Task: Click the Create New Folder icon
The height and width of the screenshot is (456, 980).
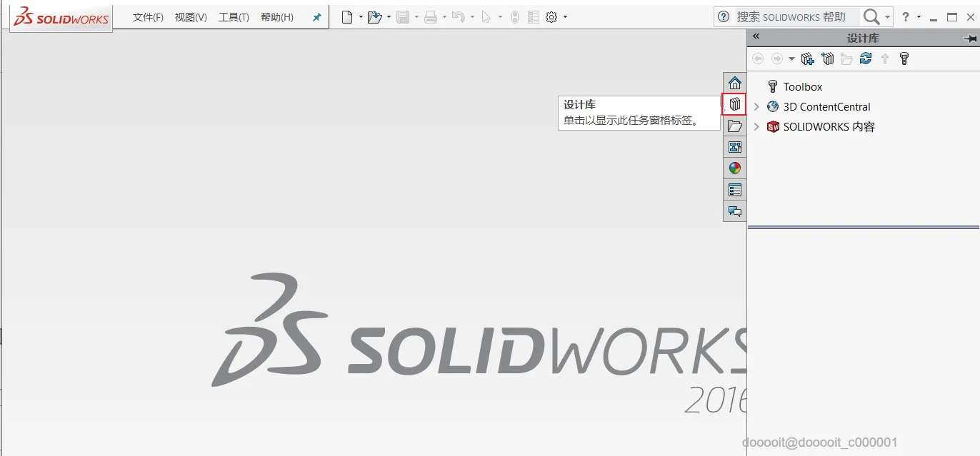Action: coord(847,59)
